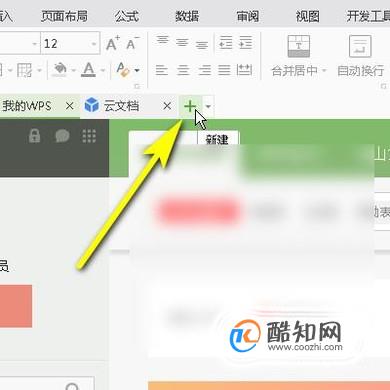Screen dimensions: 390x390
Task: Open the font size 12 dropdown
Action: click(94, 44)
